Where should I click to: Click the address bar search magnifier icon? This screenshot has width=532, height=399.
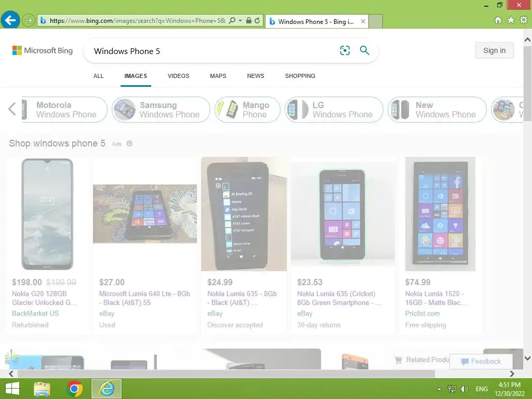232,20
